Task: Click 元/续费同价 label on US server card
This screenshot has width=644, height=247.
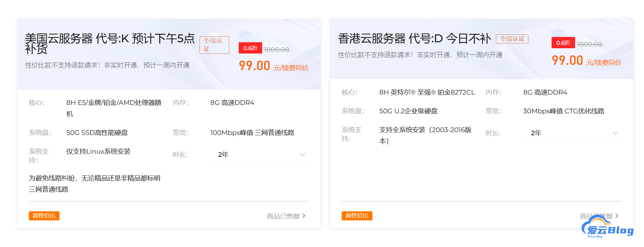Action: point(291,68)
